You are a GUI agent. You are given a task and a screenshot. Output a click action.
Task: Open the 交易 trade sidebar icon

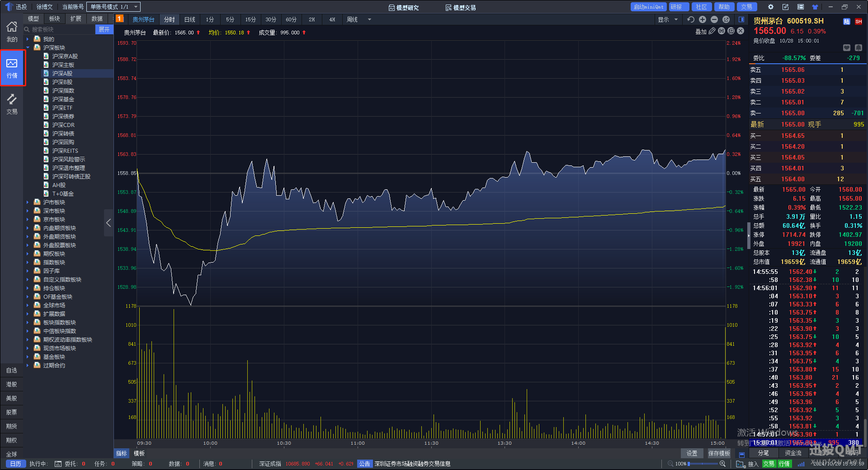coord(12,104)
